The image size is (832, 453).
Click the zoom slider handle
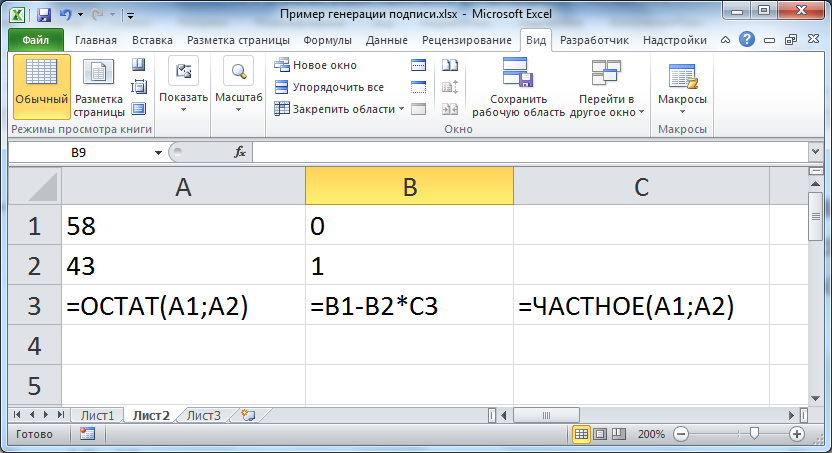click(x=754, y=434)
